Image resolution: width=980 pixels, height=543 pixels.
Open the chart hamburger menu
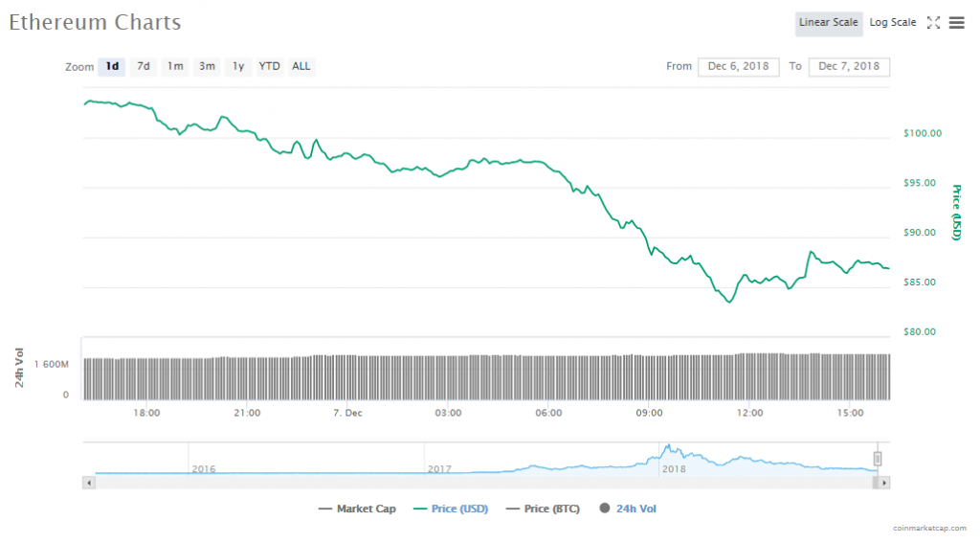956,23
